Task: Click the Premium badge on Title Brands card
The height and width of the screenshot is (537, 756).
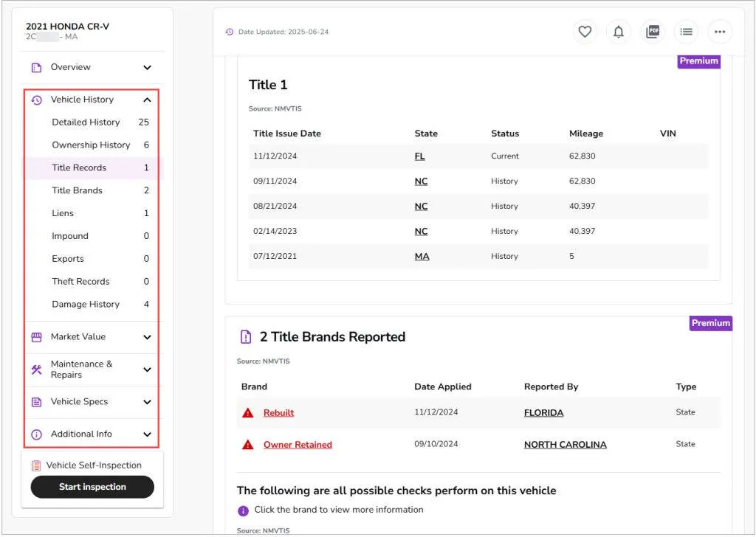Action: (711, 323)
